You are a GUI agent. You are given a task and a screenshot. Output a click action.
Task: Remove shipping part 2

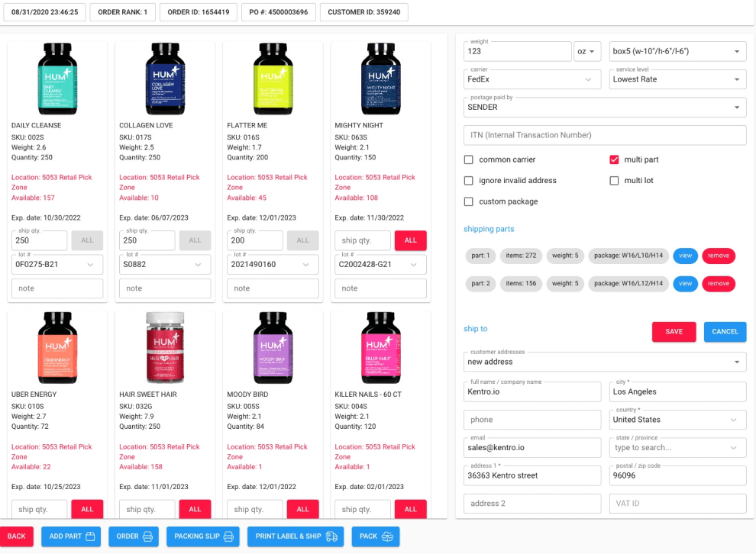[x=719, y=284]
